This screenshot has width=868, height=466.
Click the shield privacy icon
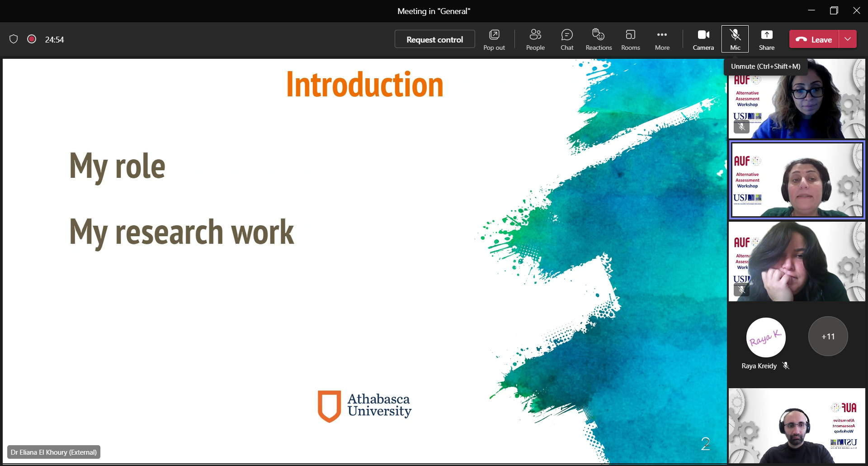(x=14, y=39)
